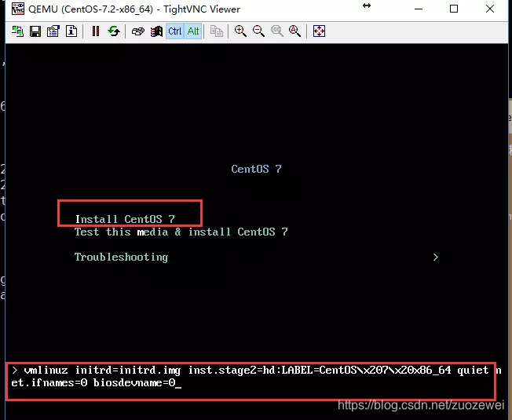This screenshot has width=512, height=420.
Task: Zoom in the remote display
Action: click(240, 31)
